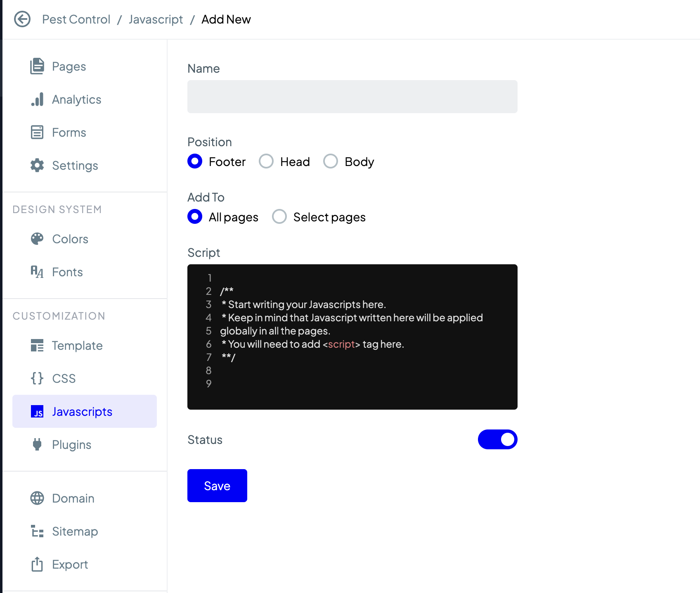This screenshot has width=700, height=593.
Task: Click the Plugins plug icon
Action: pos(37,444)
